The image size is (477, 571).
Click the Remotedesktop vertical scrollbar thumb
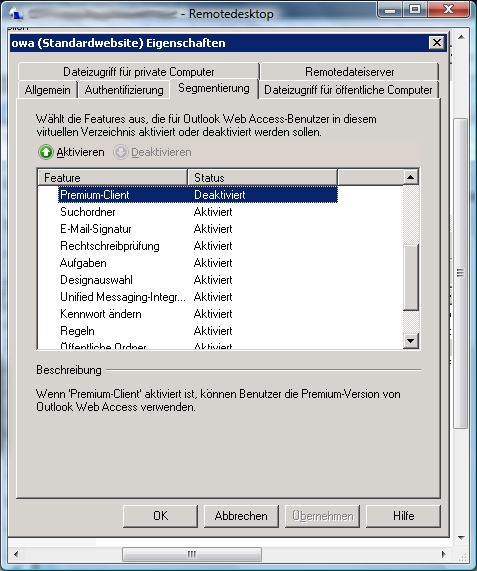click(x=461, y=273)
